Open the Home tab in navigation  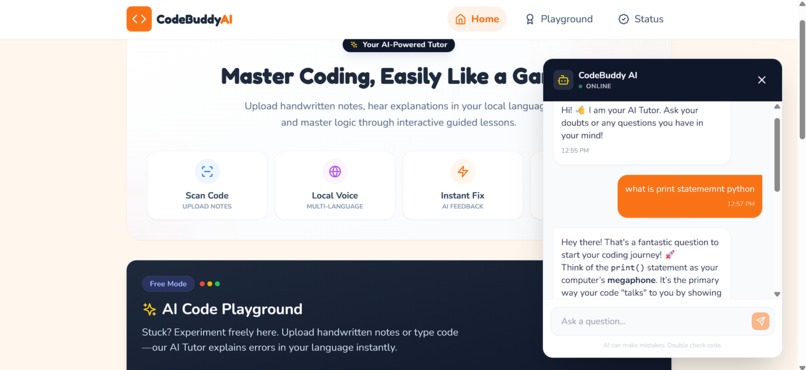(477, 19)
